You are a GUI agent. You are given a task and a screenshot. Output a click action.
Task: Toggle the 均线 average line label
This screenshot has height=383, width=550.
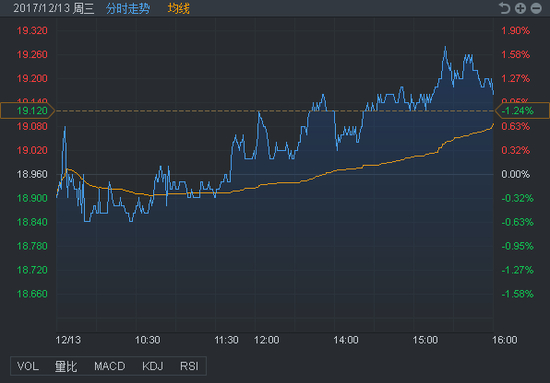tap(179, 8)
